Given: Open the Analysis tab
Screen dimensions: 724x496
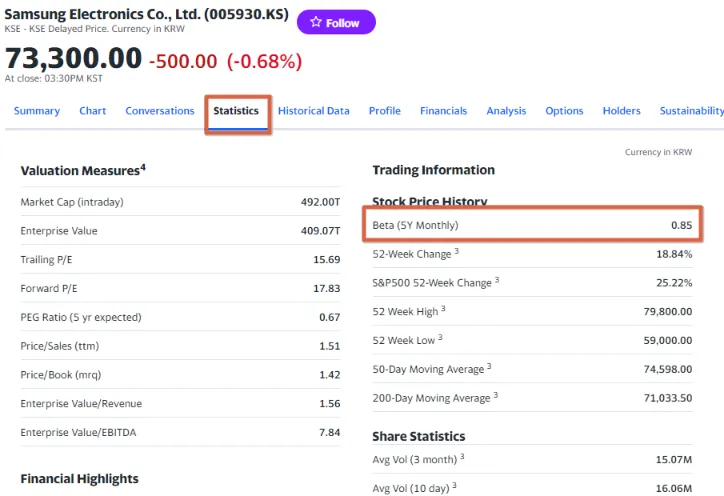Looking at the screenshot, I should pos(506,111).
